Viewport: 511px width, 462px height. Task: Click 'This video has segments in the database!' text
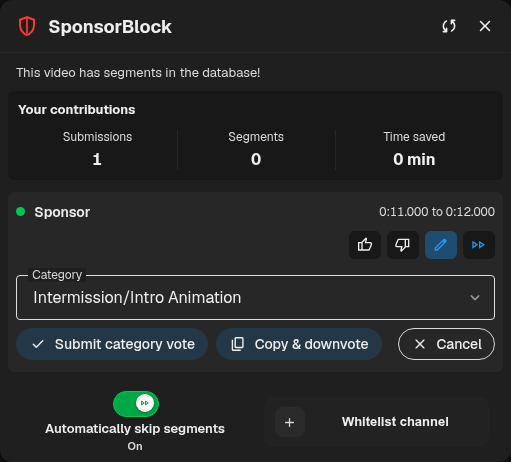138,73
